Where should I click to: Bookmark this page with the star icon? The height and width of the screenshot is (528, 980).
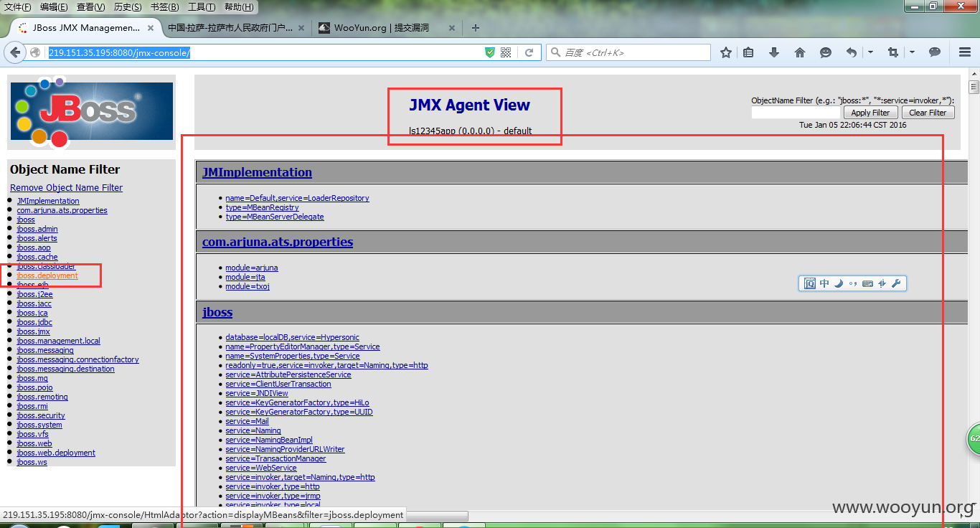(726, 52)
